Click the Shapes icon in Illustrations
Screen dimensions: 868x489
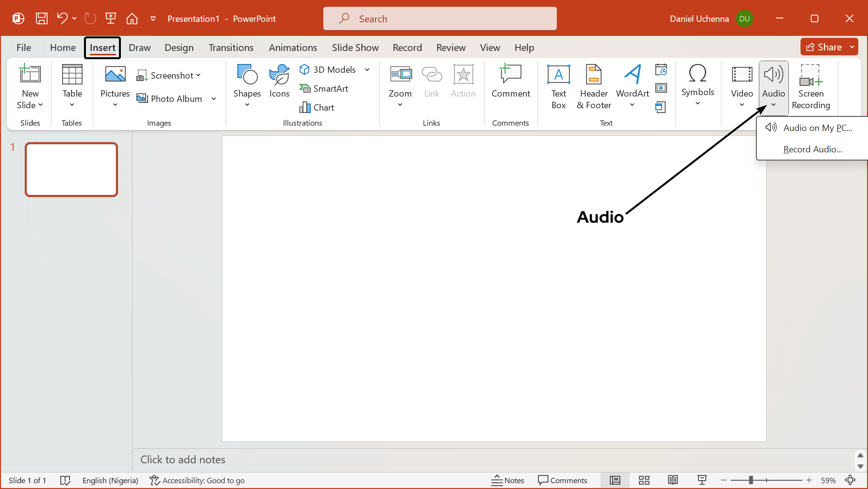247,75
